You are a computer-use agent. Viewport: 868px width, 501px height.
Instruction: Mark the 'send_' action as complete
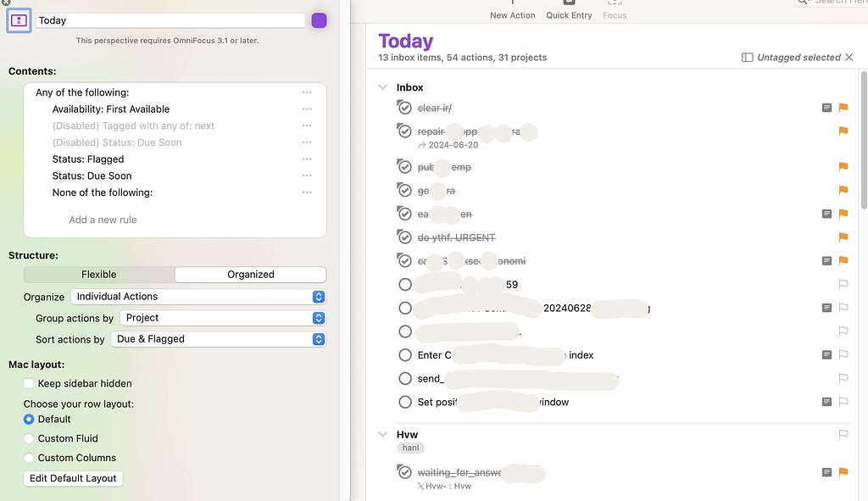click(x=404, y=378)
